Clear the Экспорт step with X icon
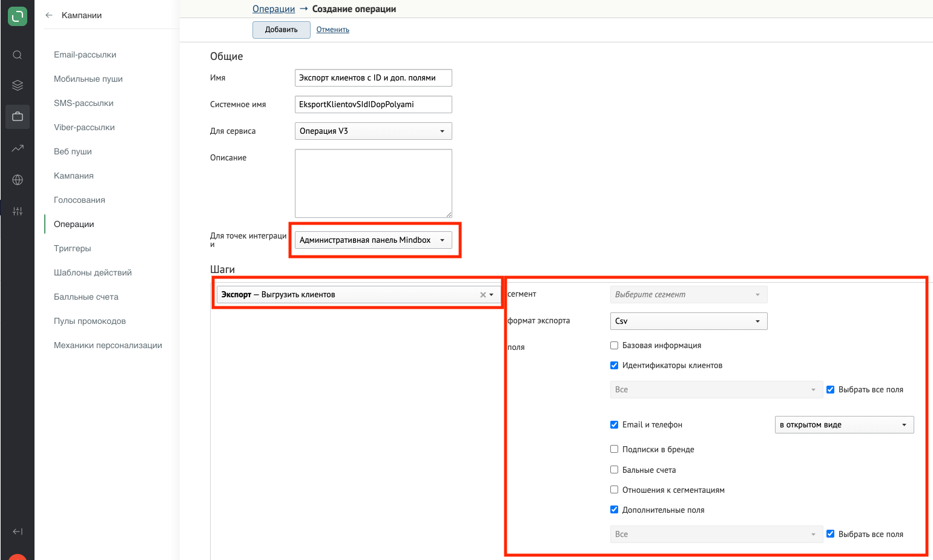 coord(483,295)
